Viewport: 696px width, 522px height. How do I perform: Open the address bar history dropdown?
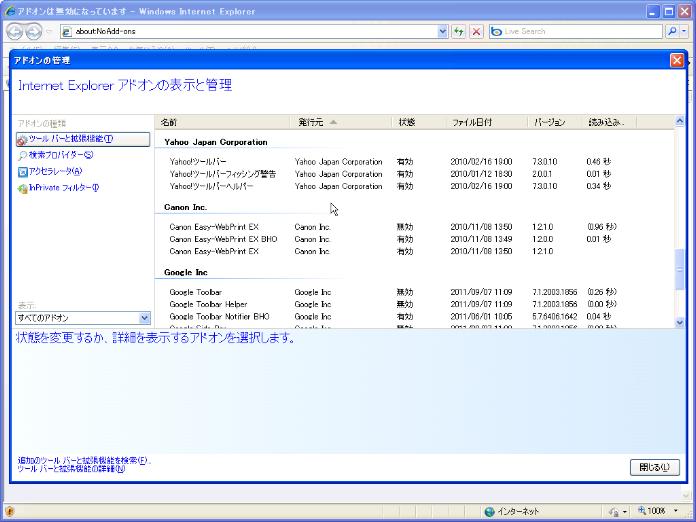443,32
